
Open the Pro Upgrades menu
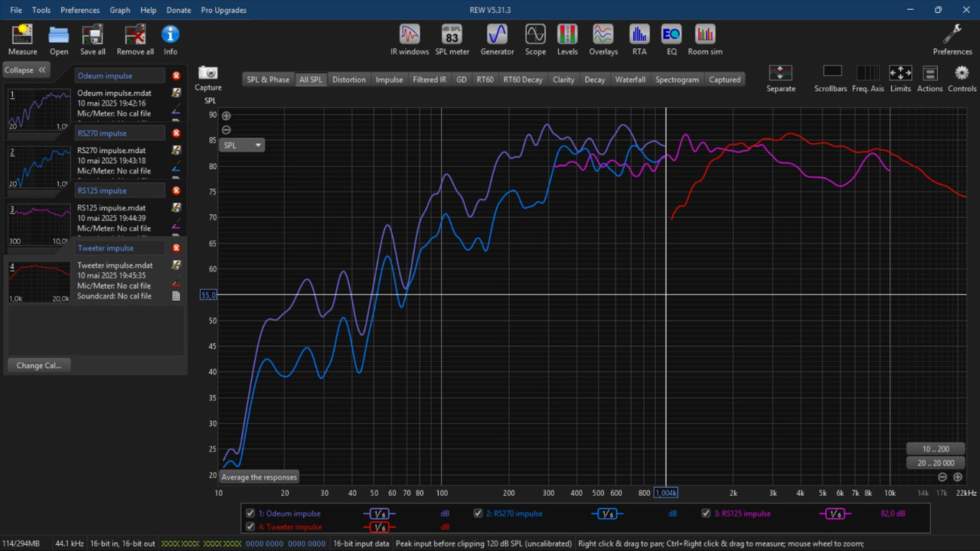pos(224,10)
